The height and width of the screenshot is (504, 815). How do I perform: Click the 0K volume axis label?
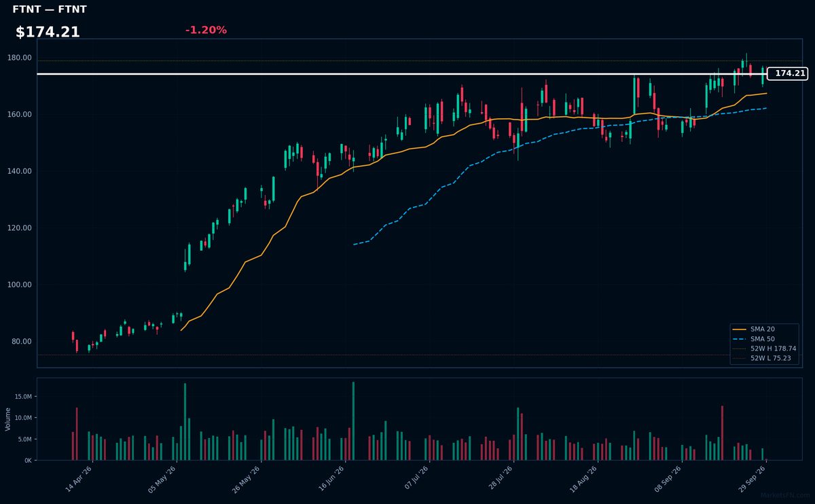28,461
